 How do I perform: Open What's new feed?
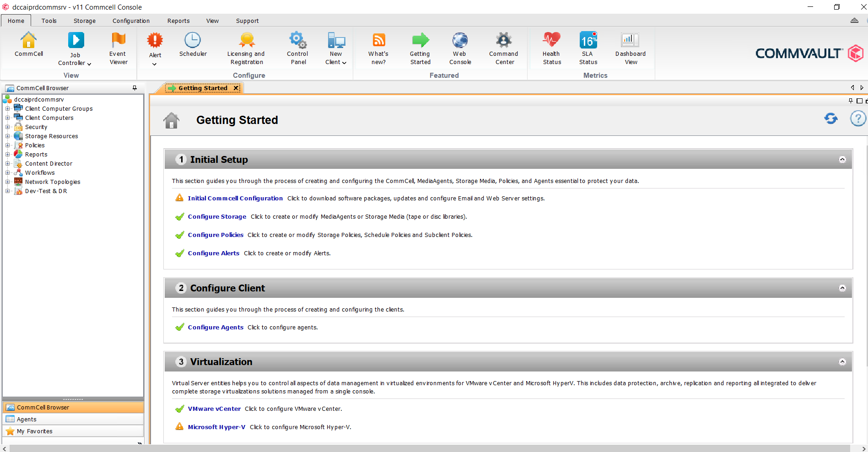pos(378,48)
